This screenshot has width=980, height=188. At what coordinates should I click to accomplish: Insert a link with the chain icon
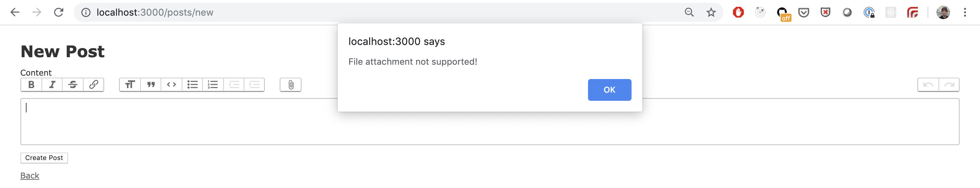pos(94,85)
